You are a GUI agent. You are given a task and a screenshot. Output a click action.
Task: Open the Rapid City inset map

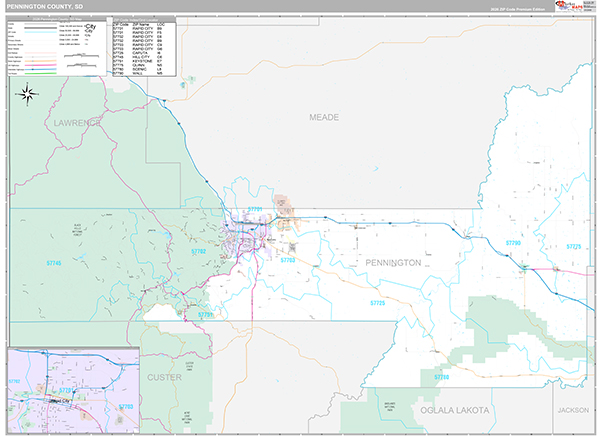pos(70,390)
